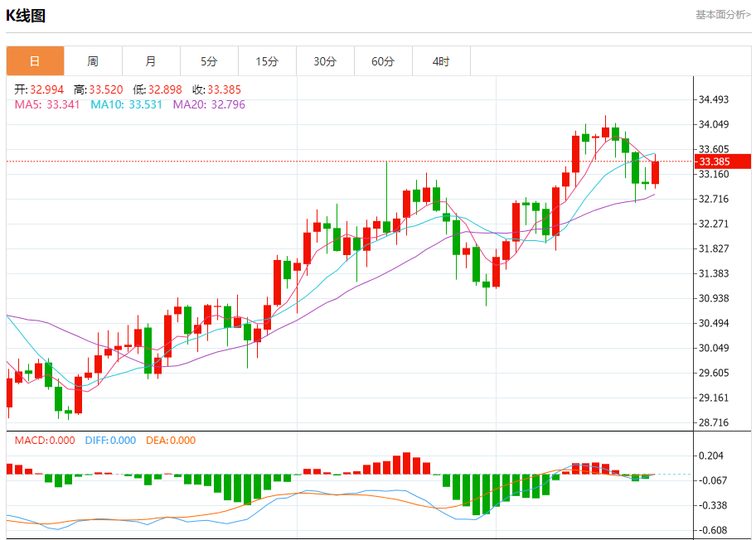Click the K线图 title heading
This screenshot has height=540, width=756.
pyautogui.click(x=26, y=15)
